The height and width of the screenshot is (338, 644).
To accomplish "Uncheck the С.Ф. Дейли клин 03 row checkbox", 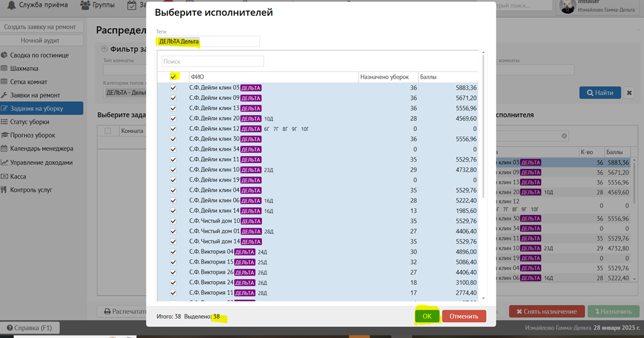I will tap(174, 88).
